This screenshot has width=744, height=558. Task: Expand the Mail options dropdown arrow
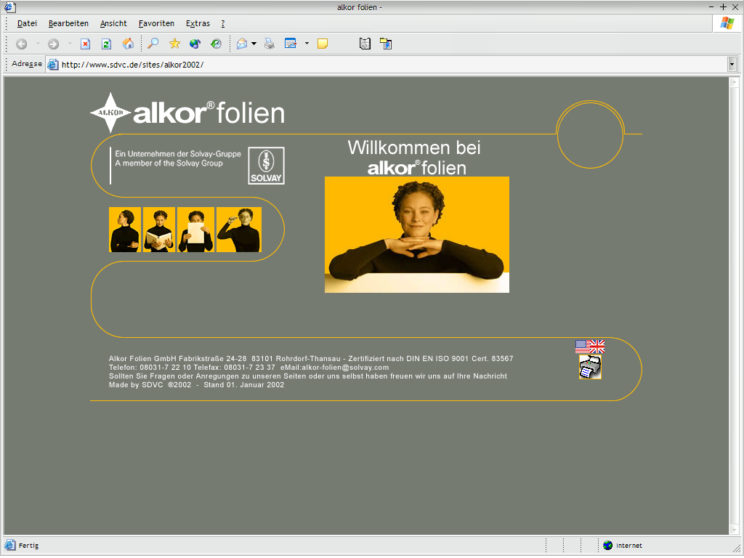click(x=254, y=44)
